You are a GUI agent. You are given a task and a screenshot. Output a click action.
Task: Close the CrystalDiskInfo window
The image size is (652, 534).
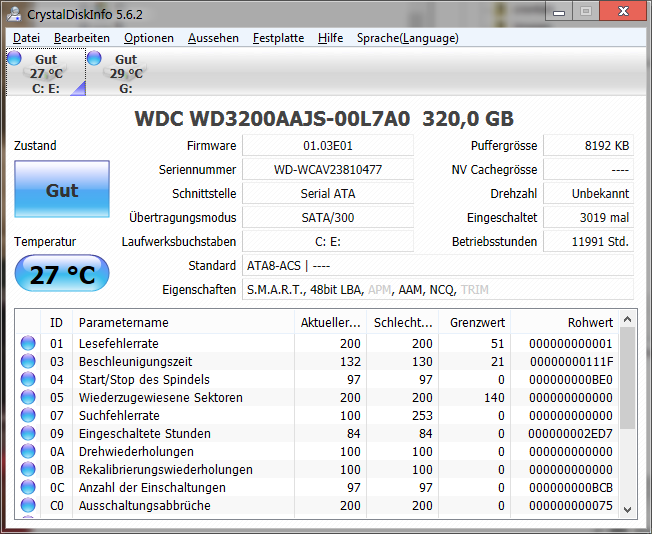tap(623, 12)
